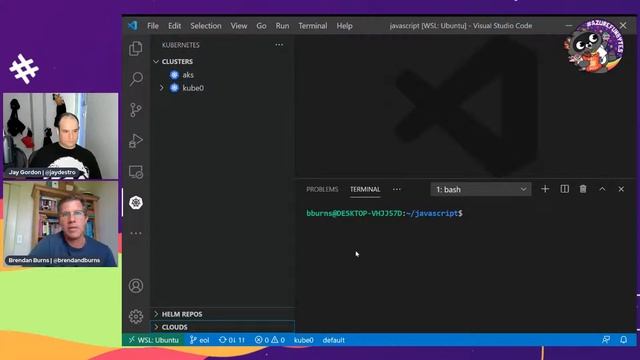This screenshot has height=360, width=640.
Task: Open the Remote Explorer view
Action: 136,172
